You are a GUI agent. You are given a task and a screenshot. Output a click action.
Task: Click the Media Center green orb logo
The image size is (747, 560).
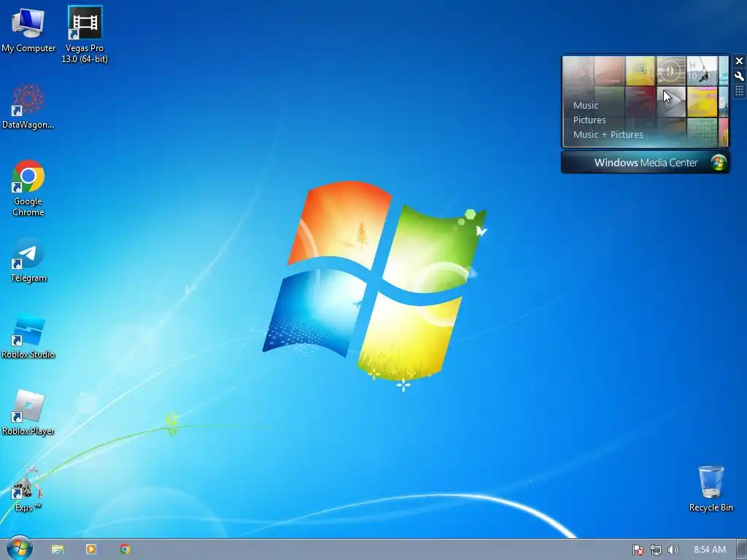point(719,163)
